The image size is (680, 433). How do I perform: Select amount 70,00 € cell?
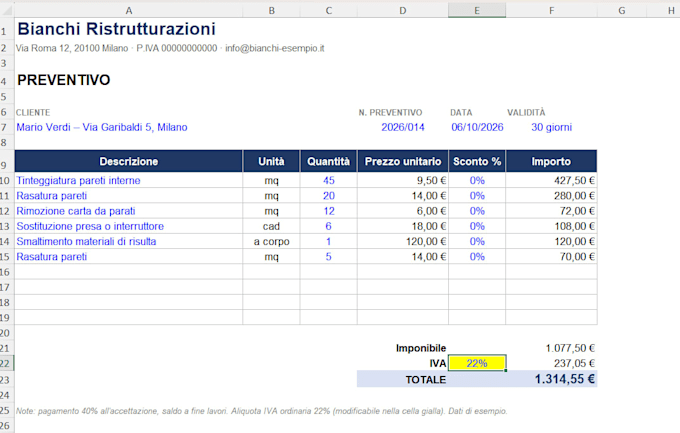551,256
